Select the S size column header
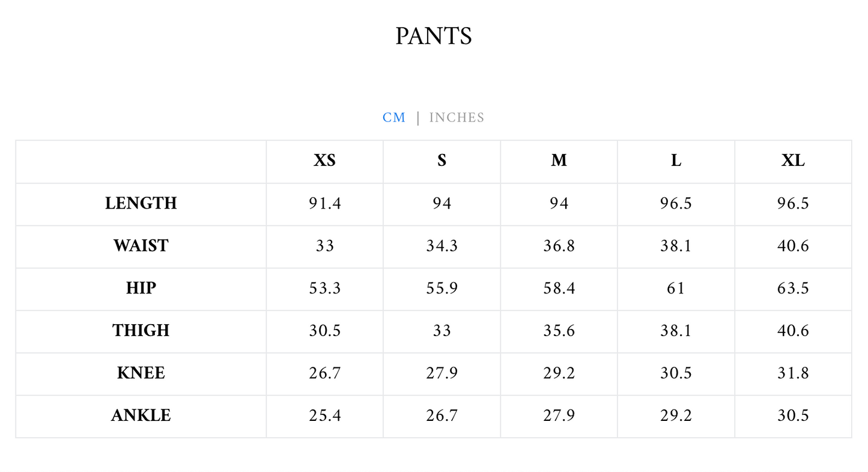The image size is (868, 472). (x=442, y=161)
